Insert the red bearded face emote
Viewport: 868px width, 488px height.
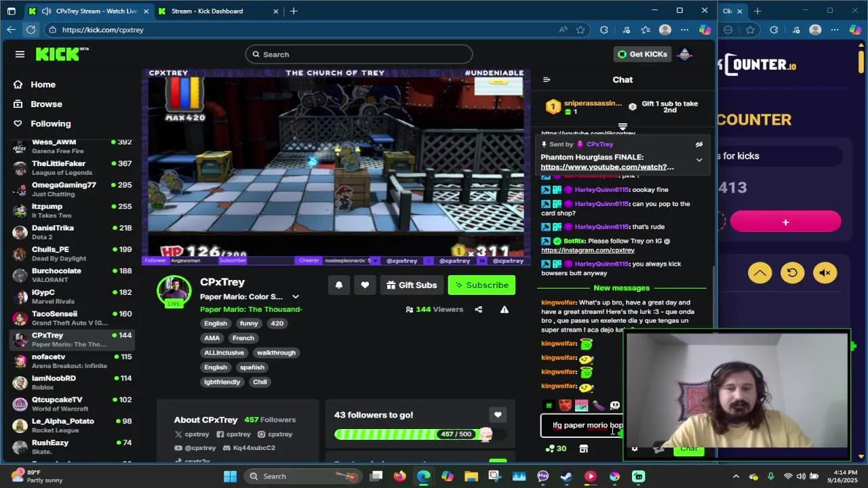click(565, 405)
